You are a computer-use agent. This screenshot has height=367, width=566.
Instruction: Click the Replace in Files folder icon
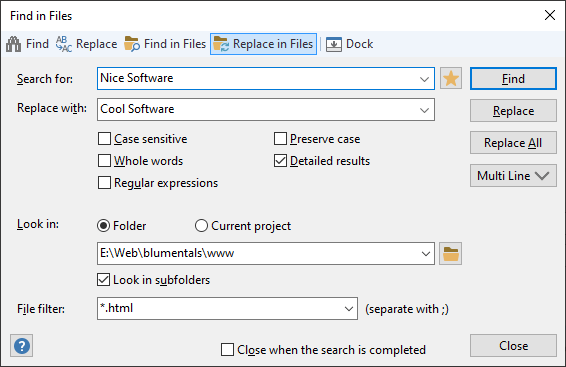point(221,44)
